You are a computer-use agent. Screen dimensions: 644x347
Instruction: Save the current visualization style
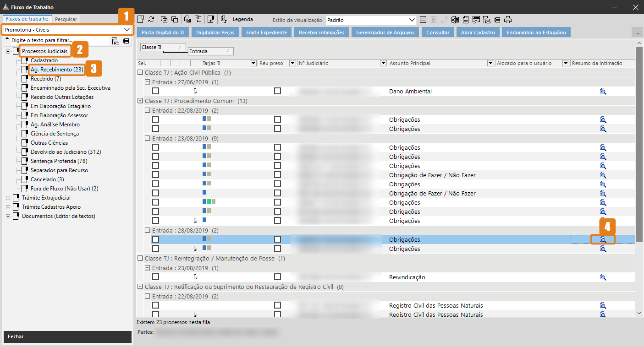pyautogui.click(x=423, y=20)
